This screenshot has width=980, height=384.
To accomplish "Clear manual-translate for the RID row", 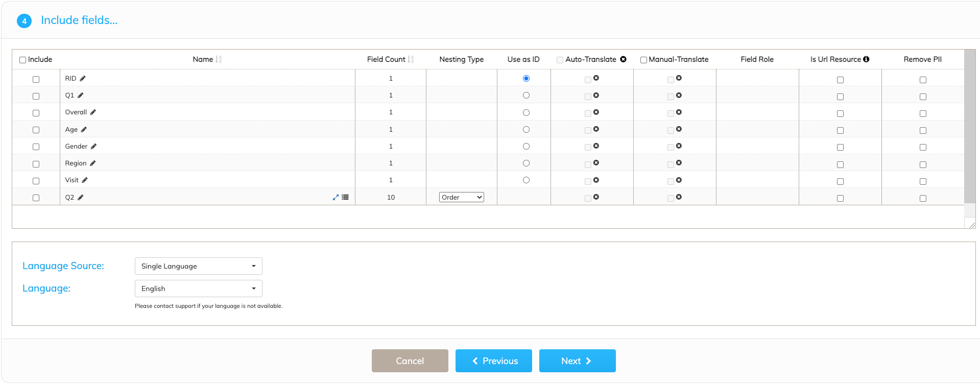I will (679, 78).
